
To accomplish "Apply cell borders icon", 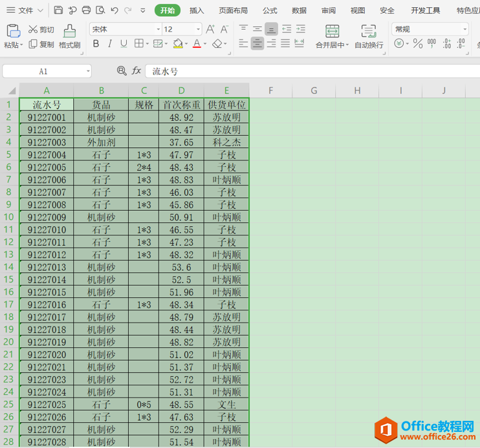I will [x=138, y=43].
